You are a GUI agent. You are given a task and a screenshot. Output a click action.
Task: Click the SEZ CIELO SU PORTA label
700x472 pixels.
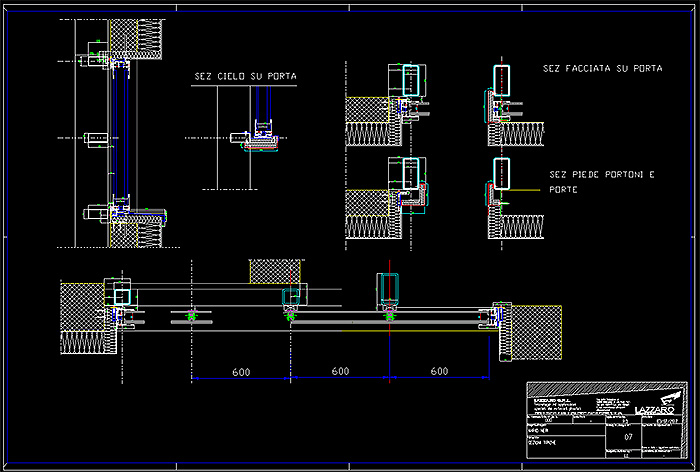coord(245,76)
